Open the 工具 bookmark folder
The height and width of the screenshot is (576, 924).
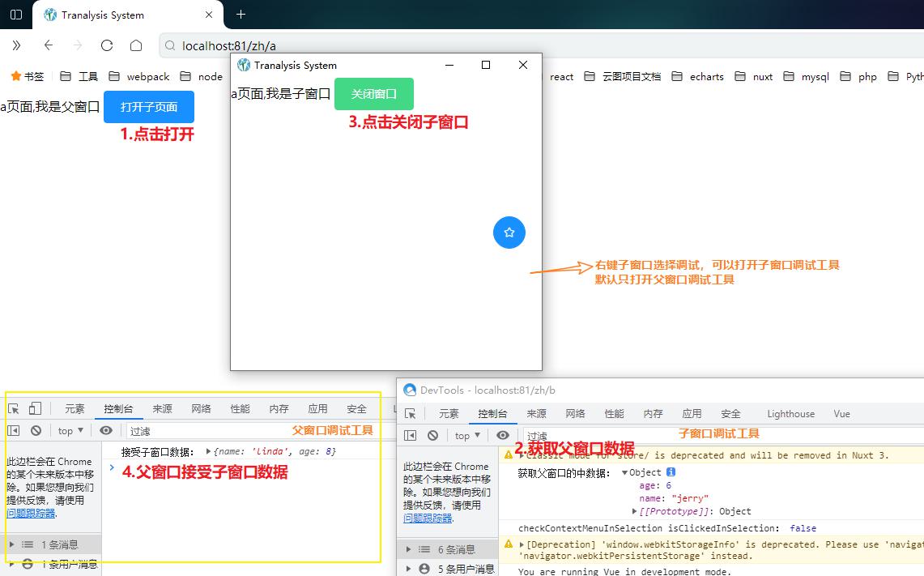79,77
